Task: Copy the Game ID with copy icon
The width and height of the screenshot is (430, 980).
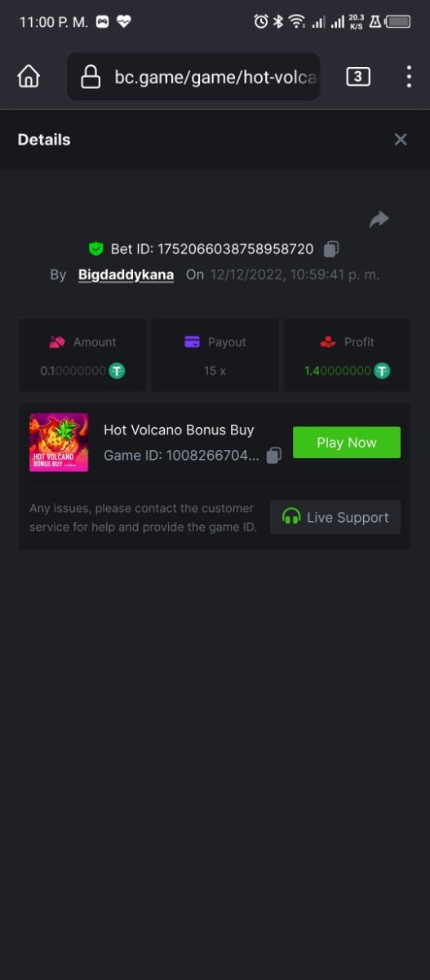Action: coord(274,455)
